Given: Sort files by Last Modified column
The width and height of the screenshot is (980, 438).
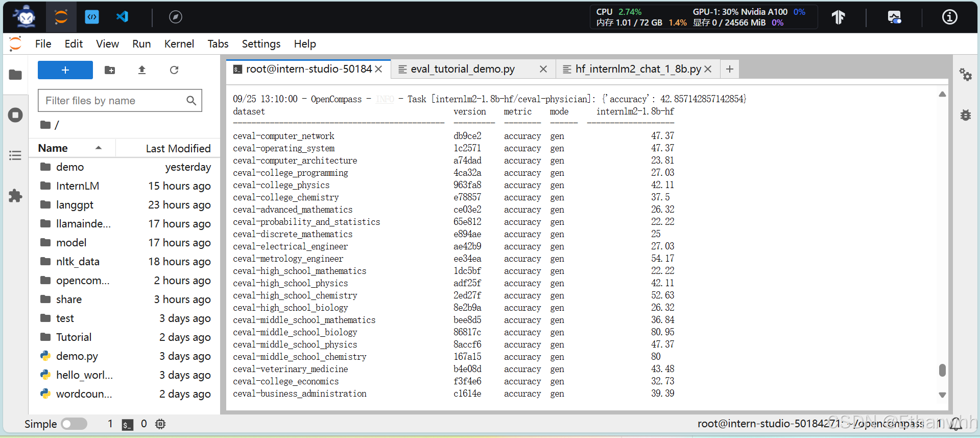Looking at the screenshot, I should tap(168, 148).
